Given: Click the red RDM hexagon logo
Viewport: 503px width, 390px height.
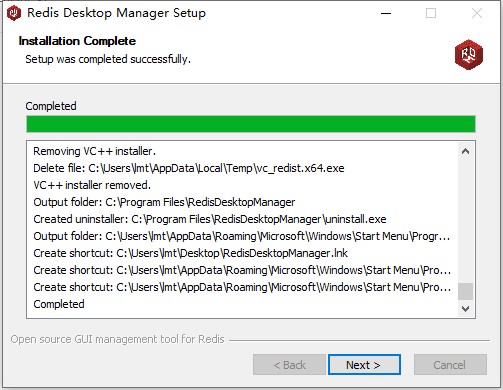Looking at the screenshot, I should point(469,54).
